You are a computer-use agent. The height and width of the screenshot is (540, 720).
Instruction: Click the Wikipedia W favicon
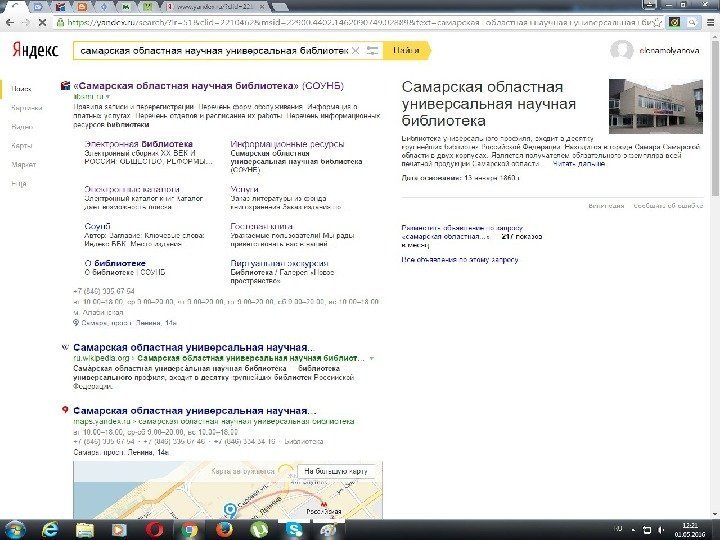pyautogui.click(x=65, y=348)
